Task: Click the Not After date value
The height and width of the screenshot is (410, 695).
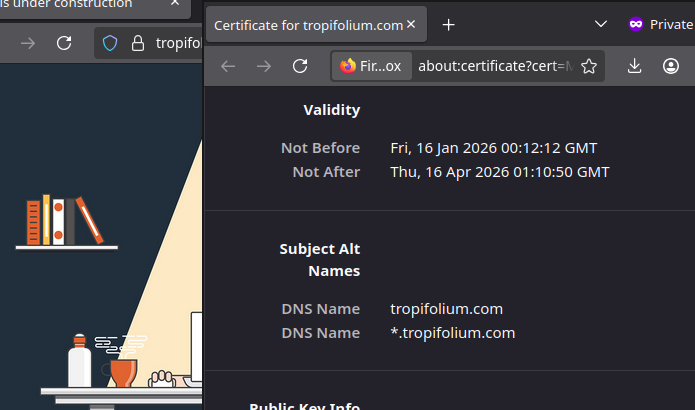Action: coord(499,172)
